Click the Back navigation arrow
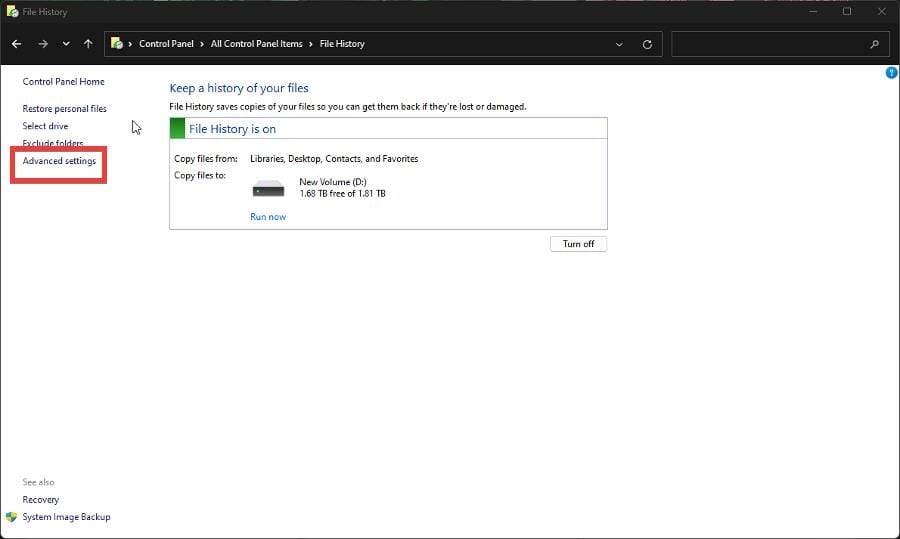Image resolution: width=900 pixels, height=539 pixels. coord(16,44)
